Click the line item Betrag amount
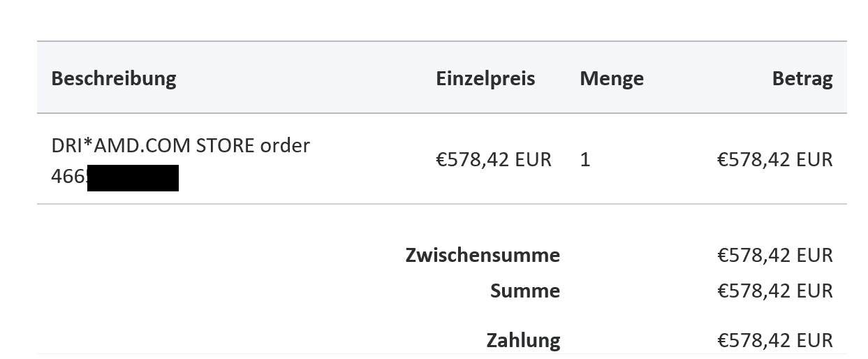Viewport: 868px width, 359px height. [774, 160]
